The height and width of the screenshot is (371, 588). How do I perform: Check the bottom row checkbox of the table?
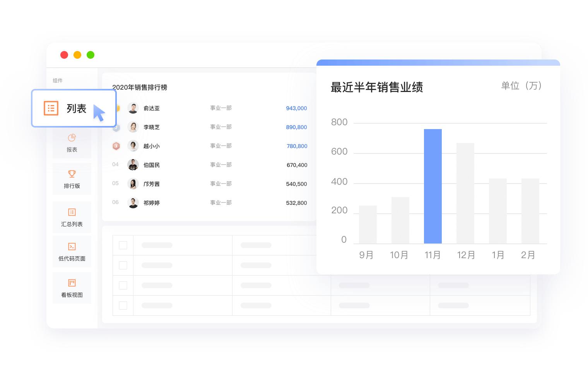123,305
